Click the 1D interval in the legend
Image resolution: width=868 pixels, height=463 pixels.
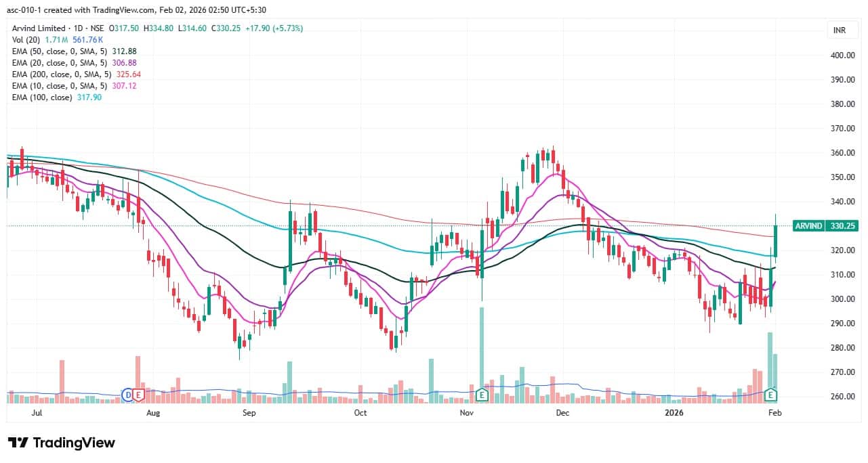click(78, 28)
